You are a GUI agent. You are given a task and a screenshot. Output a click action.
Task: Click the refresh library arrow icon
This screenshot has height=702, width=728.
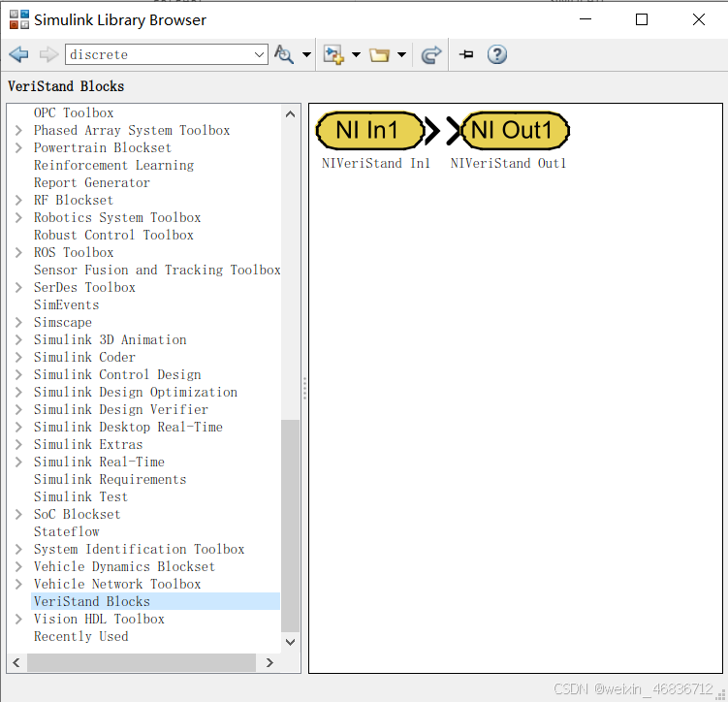click(430, 55)
